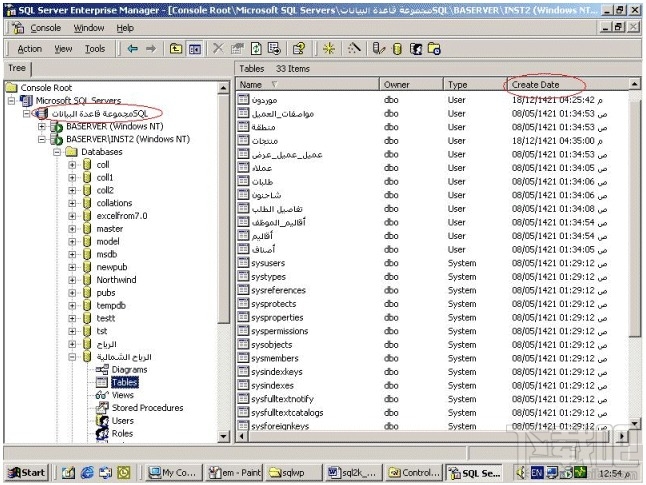The image size is (646, 485).
Task: Select the Tables node in tree
Action: point(124,382)
